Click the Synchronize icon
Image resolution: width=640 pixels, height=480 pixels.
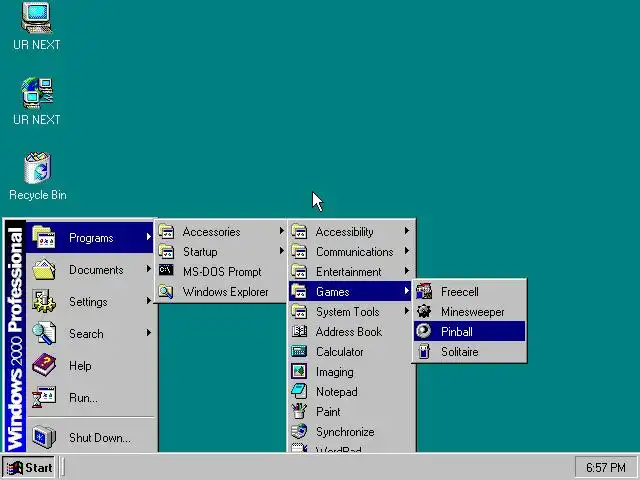click(x=299, y=431)
